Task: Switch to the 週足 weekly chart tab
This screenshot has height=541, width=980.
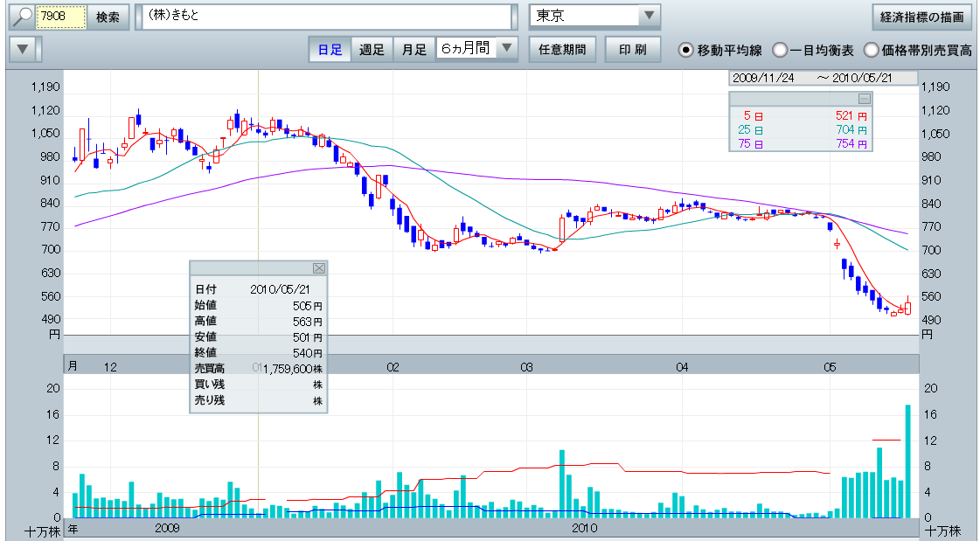Action: point(372,50)
